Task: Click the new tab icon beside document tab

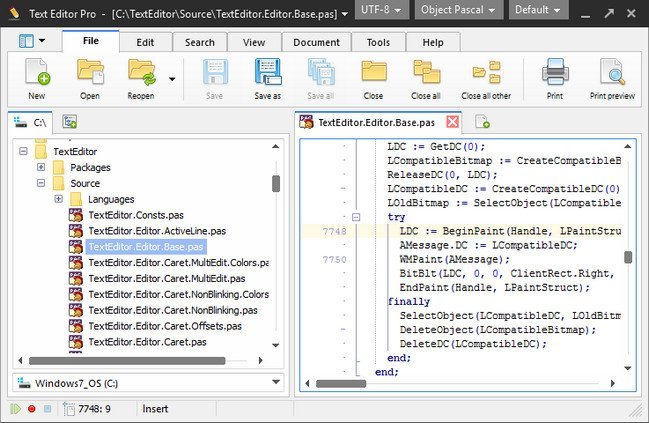Action: [x=482, y=122]
